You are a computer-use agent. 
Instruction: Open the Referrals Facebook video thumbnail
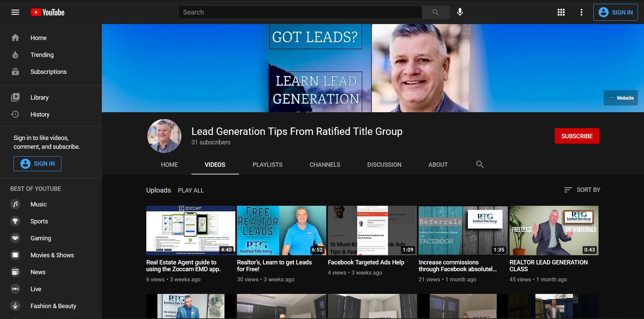click(463, 231)
